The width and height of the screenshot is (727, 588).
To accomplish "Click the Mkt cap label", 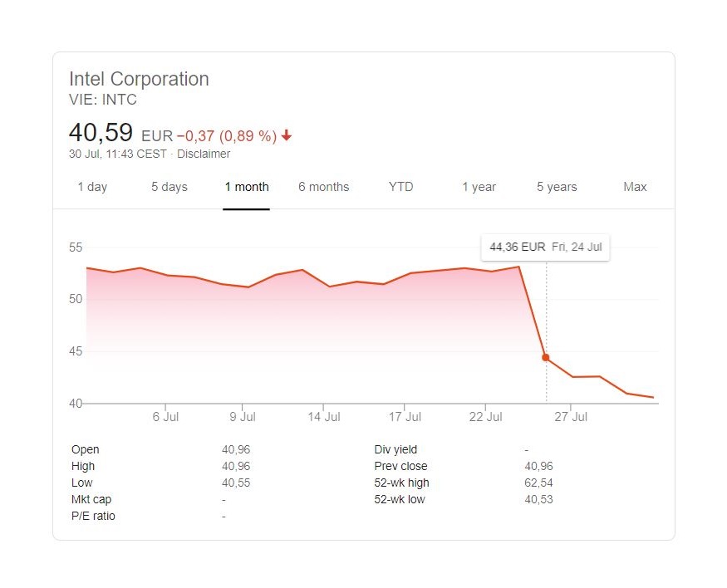I will 91,499.
